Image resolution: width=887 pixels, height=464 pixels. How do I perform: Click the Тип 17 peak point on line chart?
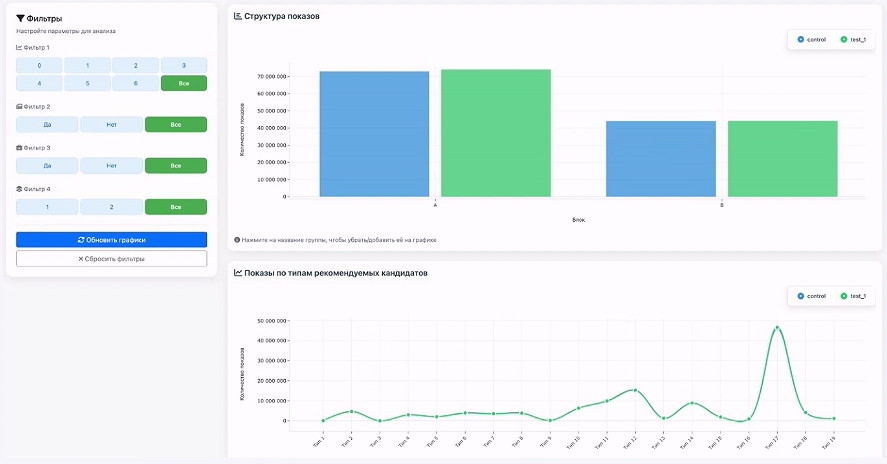click(x=777, y=328)
